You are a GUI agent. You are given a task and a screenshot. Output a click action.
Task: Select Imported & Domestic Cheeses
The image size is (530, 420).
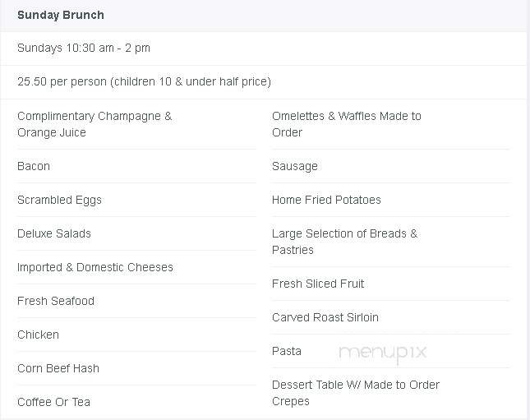click(95, 267)
